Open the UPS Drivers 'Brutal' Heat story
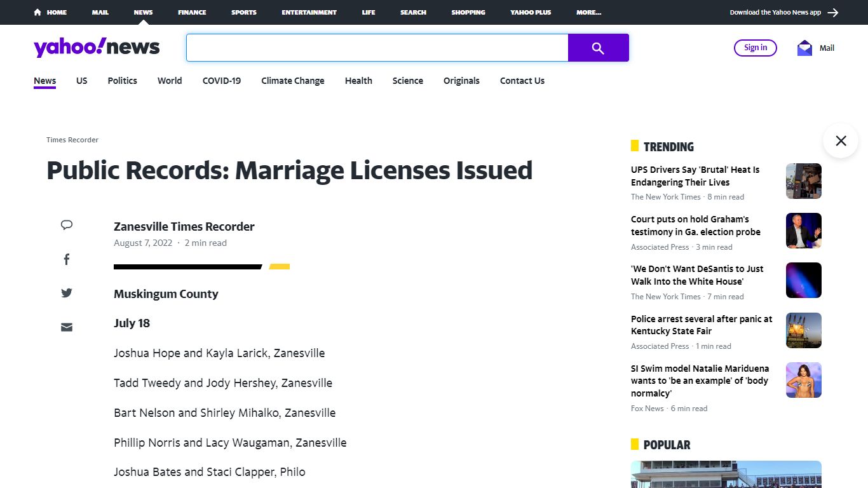The width and height of the screenshot is (868, 488). (695, 176)
